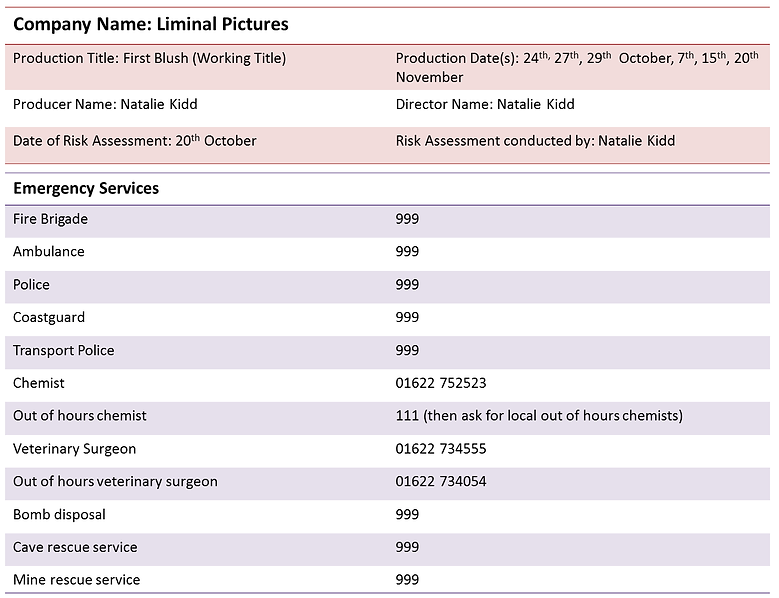Select the Production Title First Blush cell
Viewport: 779px width, 598px height.
[x=149, y=58]
